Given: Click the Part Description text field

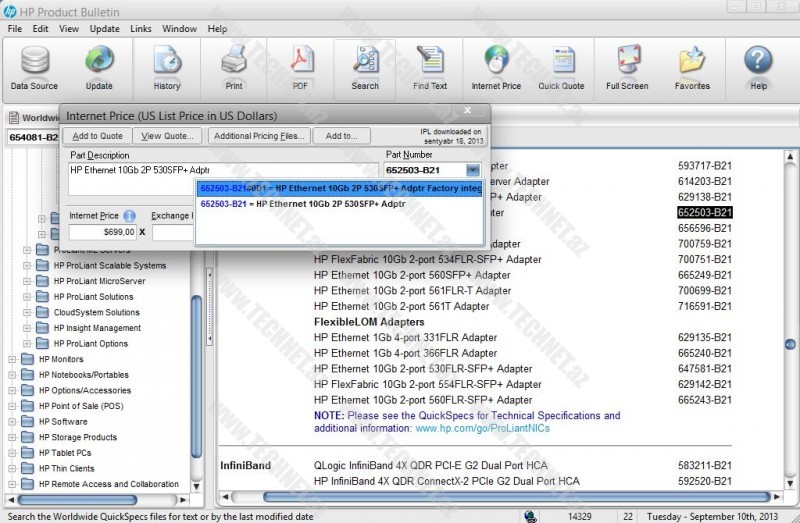Looking at the screenshot, I should (223, 179).
